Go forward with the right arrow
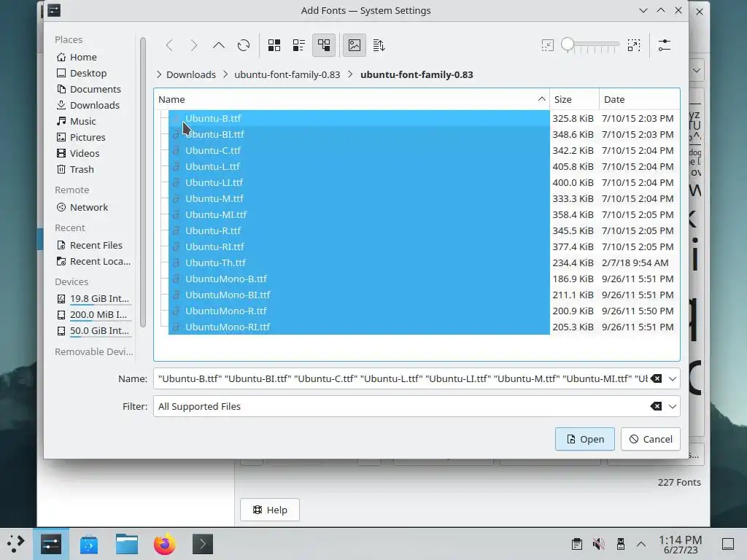The image size is (747, 560). [x=194, y=45]
